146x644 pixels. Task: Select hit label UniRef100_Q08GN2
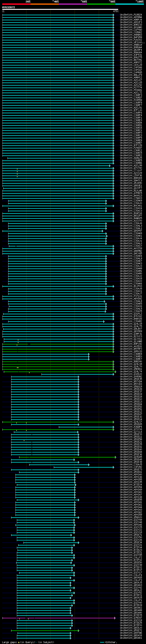pos(131,376)
